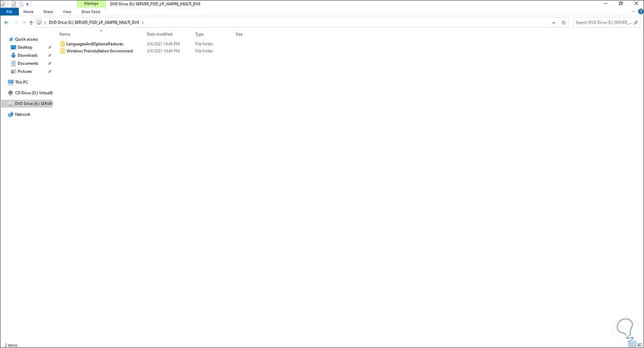
Task: Open the Drive Tools Manage tab
Action: (91, 11)
